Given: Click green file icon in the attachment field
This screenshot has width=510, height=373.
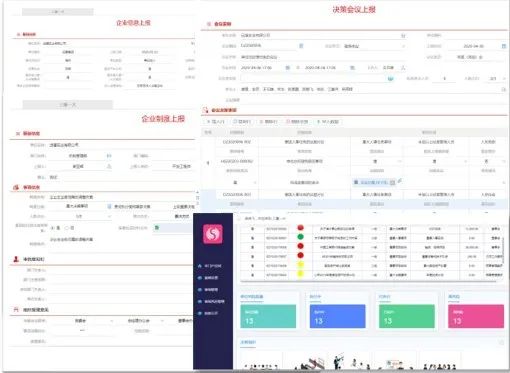Looking at the screenshot, I should tap(157, 228).
